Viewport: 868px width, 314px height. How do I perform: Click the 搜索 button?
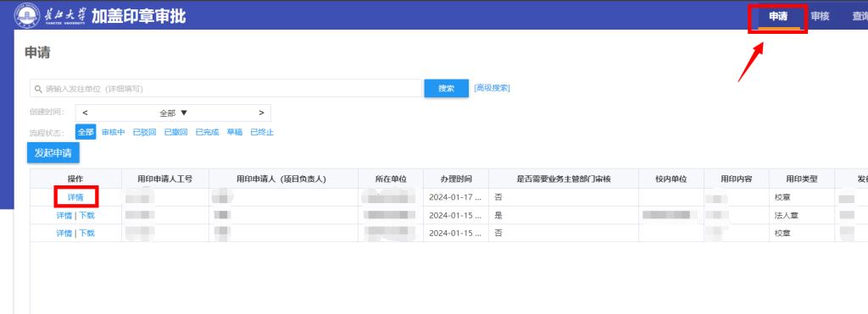[446, 89]
